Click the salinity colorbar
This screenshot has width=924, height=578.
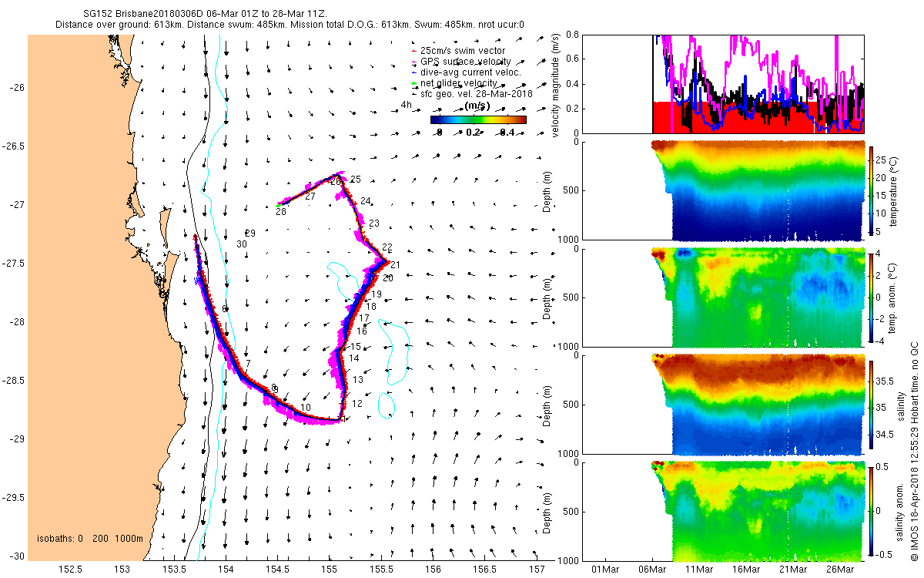click(x=872, y=405)
